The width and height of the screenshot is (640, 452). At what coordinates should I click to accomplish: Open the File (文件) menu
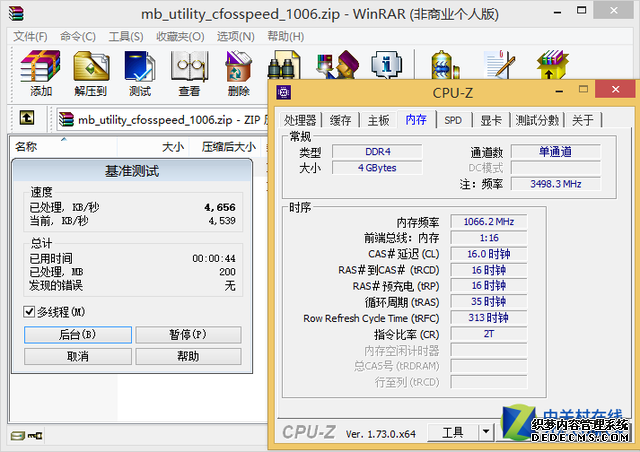point(30,36)
